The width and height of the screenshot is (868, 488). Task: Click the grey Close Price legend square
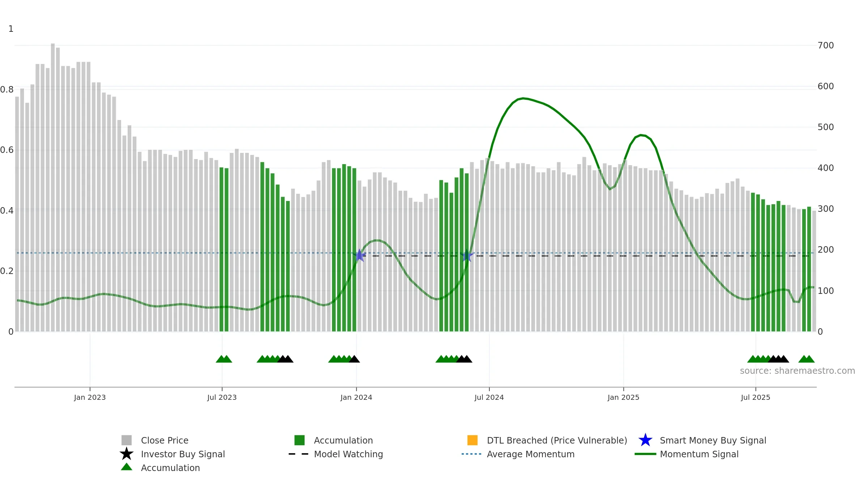tap(127, 440)
